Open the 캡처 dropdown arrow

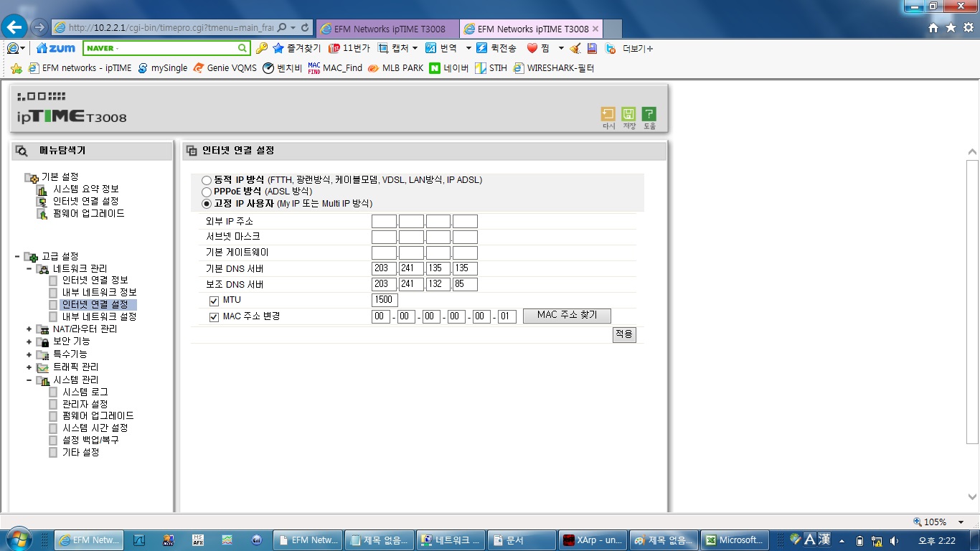point(415,48)
